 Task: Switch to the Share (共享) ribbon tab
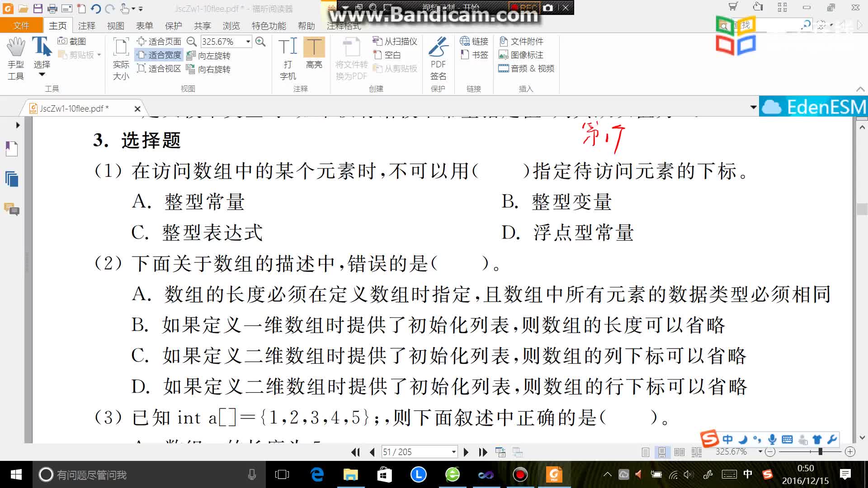coord(202,26)
